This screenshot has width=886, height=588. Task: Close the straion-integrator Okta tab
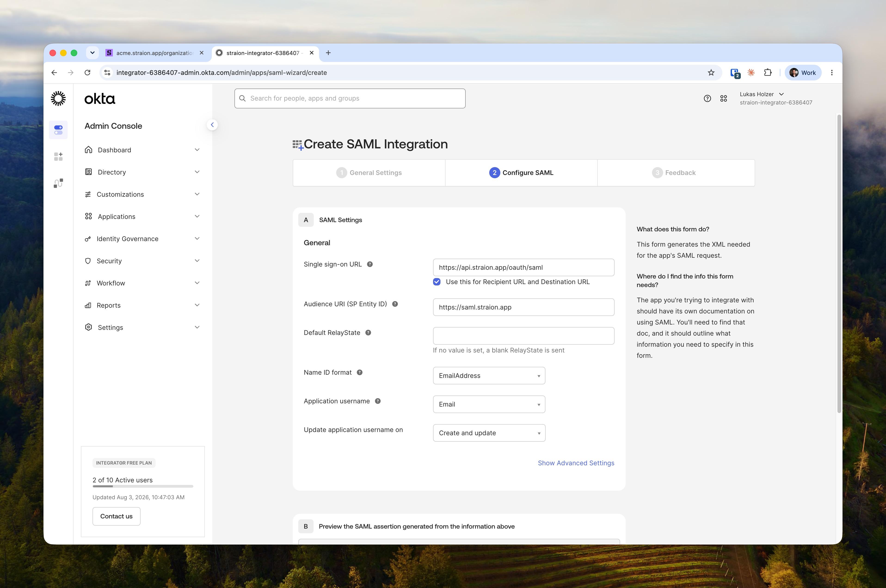tap(311, 53)
